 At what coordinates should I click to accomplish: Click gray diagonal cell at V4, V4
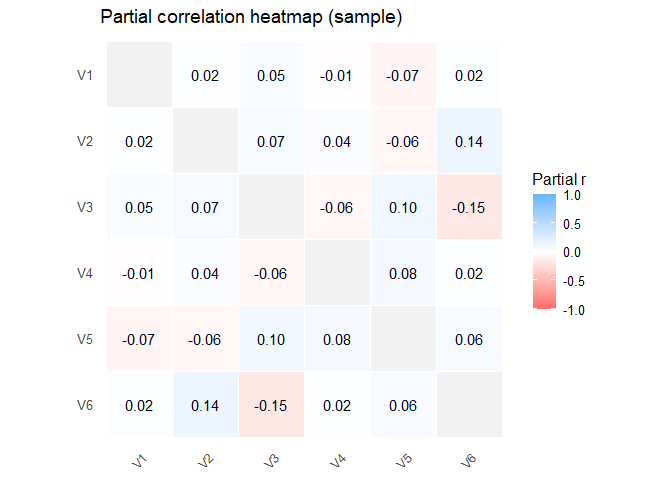[337, 273]
